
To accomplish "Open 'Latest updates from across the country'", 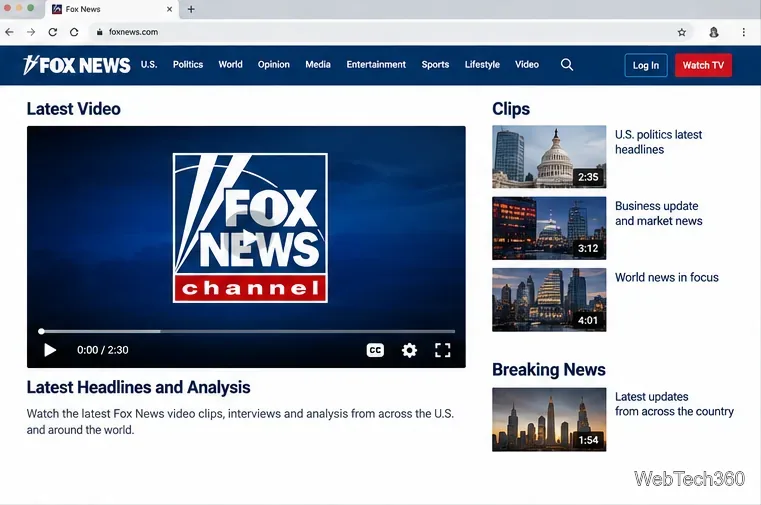I will tap(674, 404).
